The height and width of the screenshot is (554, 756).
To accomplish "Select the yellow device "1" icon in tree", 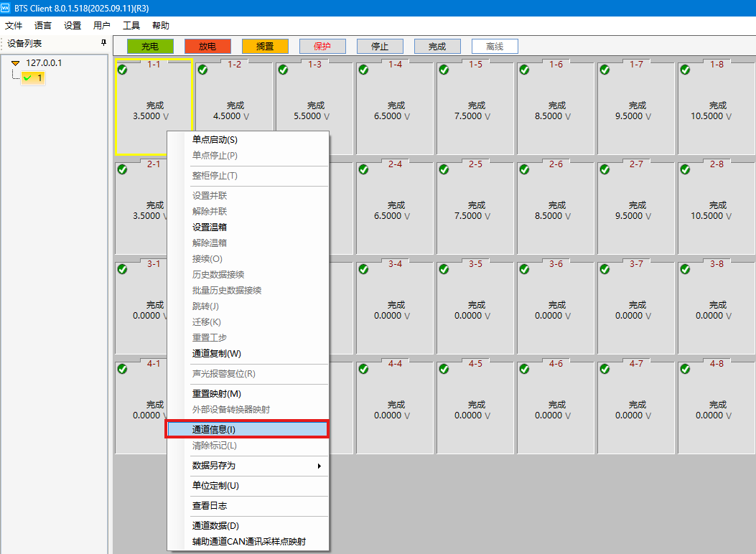I will [x=33, y=77].
